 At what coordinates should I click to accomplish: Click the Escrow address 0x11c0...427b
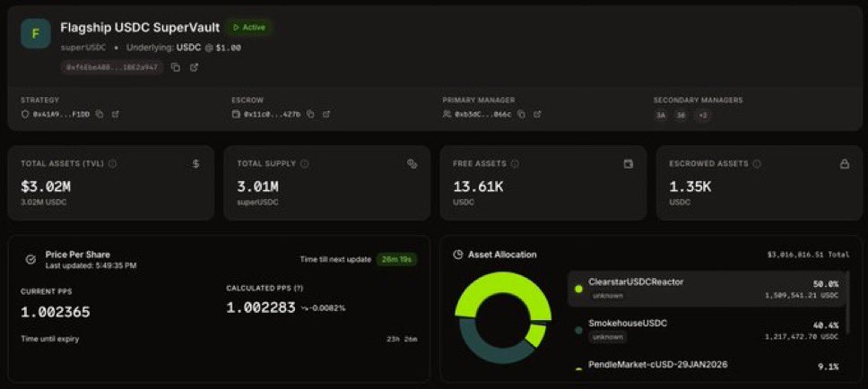pos(272,114)
